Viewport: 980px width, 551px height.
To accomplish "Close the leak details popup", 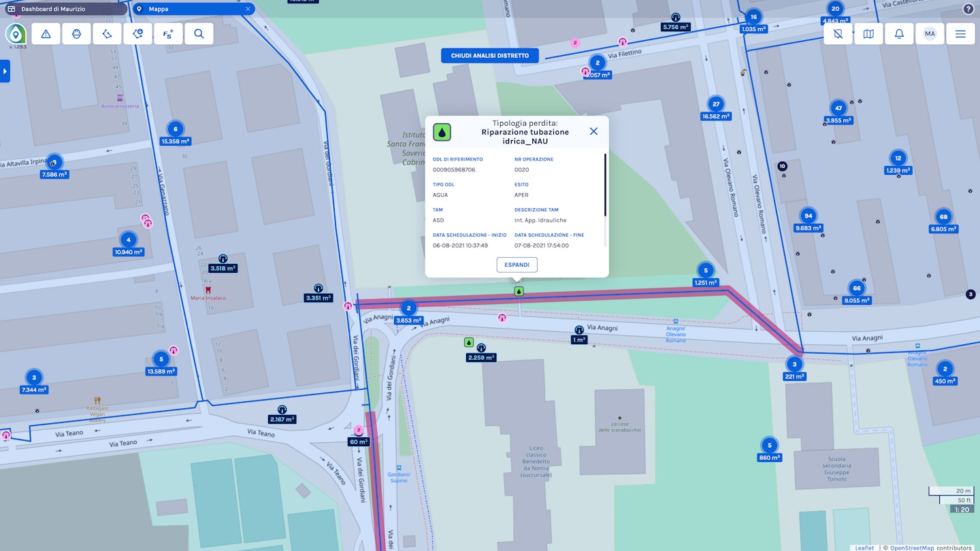I will tap(593, 131).
